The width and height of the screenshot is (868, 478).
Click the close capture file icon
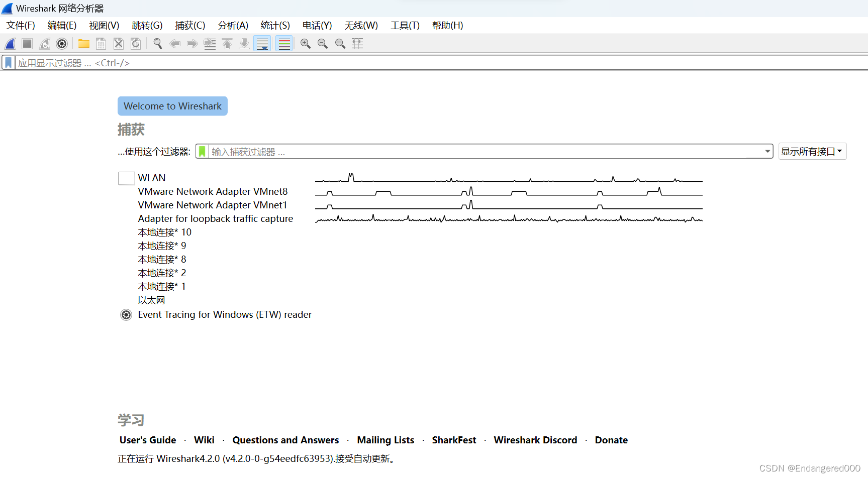click(119, 44)
